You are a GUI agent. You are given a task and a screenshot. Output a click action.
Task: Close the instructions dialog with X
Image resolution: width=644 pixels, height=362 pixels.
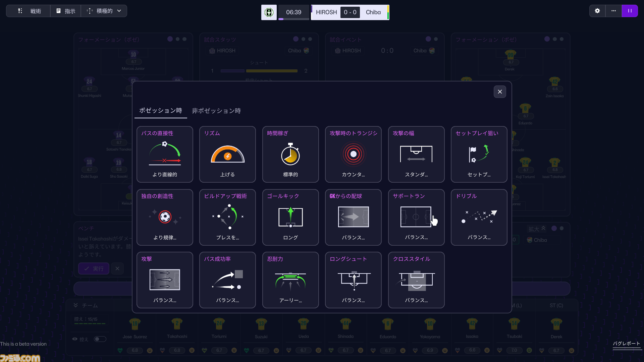[x=500, y=92]
